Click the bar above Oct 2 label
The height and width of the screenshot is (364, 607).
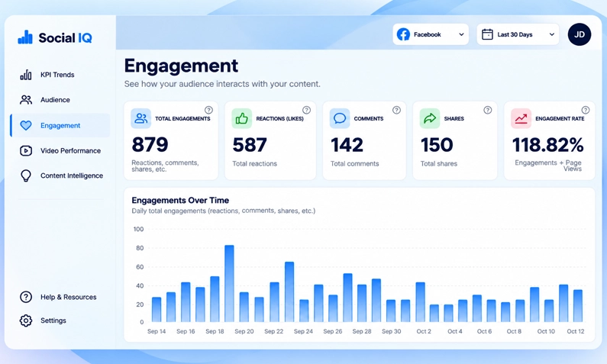point(421,301)
